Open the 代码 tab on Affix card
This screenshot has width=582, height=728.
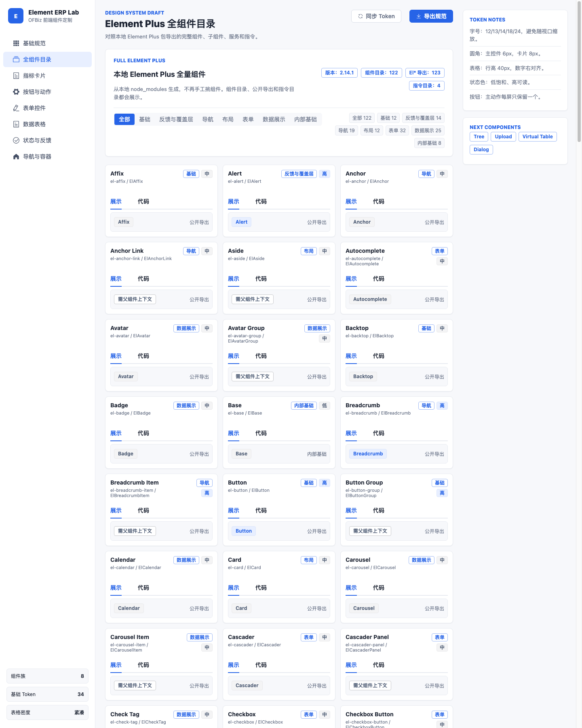tap(143, 201)
